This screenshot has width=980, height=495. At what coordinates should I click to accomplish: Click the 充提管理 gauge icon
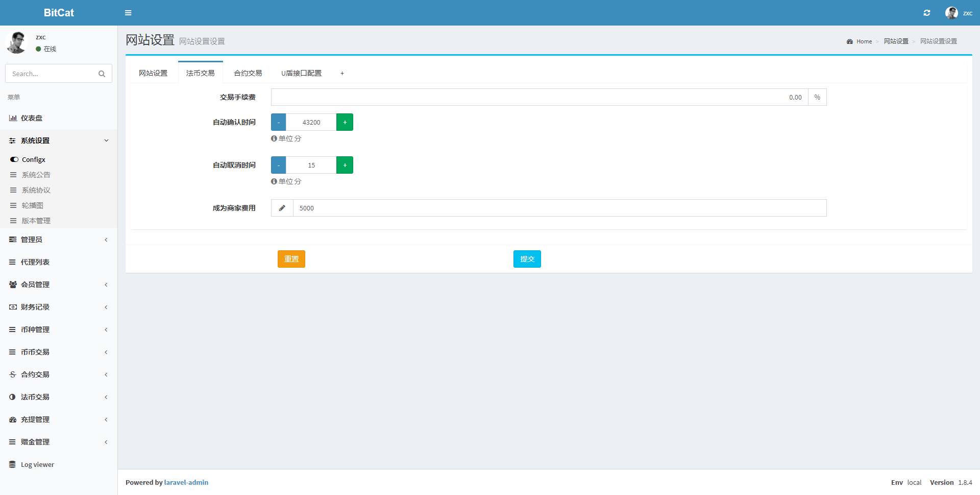tap(13, 419)
